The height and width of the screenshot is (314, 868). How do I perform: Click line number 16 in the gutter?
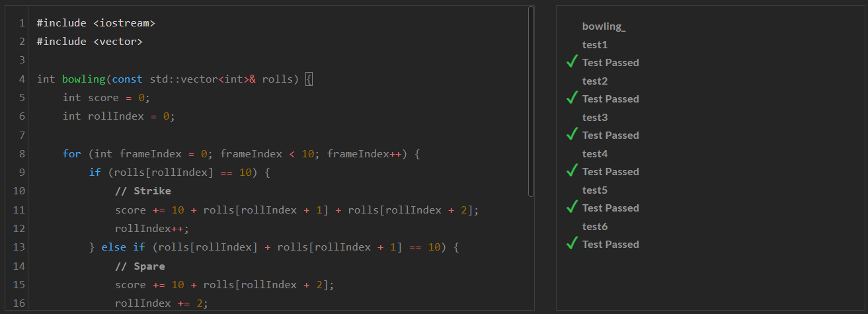tap(19, 303)
